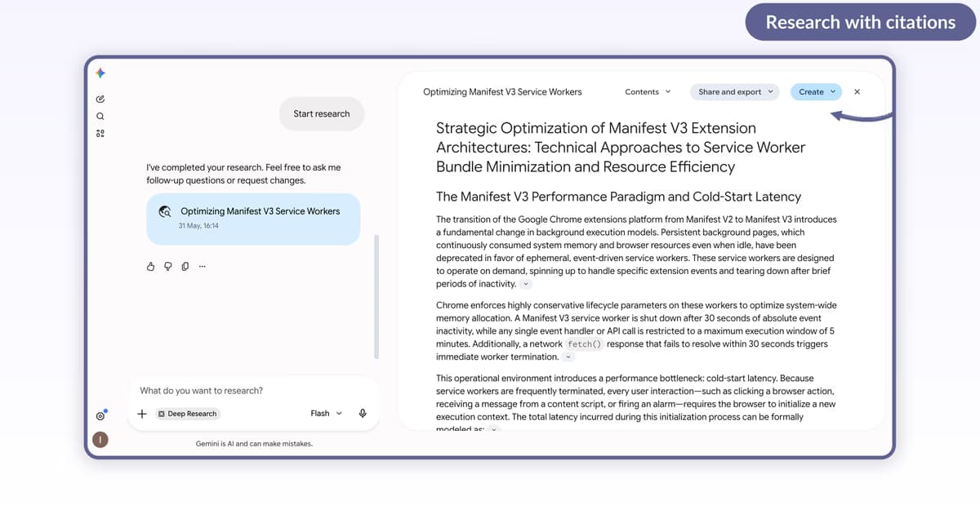This screenshot has height=514, width=980.
Task: Open the settings gear in the sidebar
Action: 100,415
